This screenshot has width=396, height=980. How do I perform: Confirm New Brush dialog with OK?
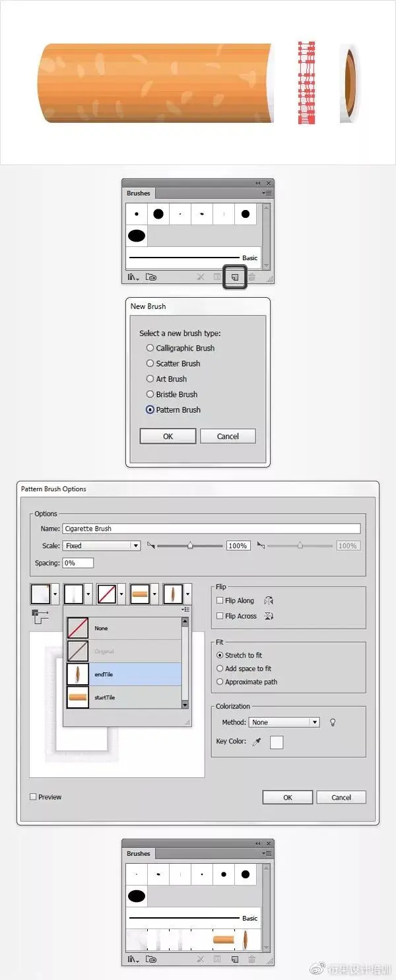pos(168,437)
